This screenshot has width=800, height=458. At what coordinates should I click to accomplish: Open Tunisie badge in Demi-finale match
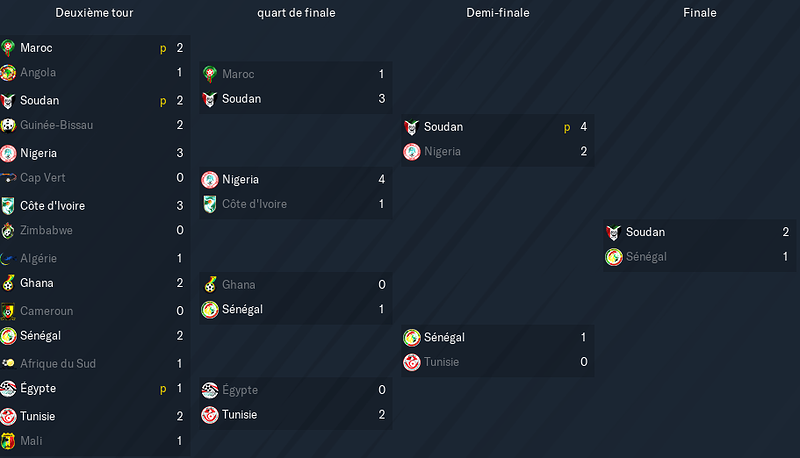[412, 362]
